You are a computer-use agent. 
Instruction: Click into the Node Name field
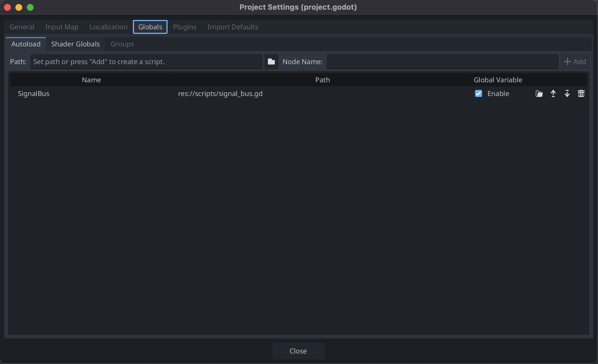point(442,62)
